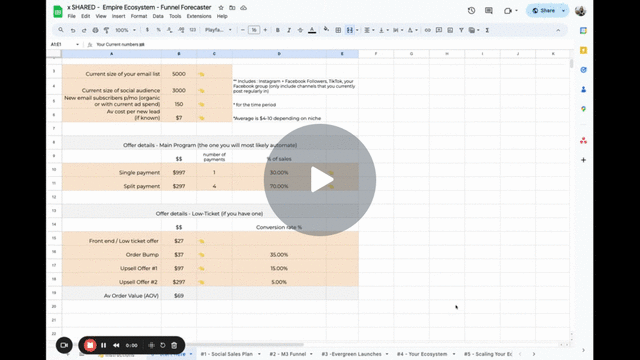
Task: Click the Functions sigma icon
Action: point(487,30)
